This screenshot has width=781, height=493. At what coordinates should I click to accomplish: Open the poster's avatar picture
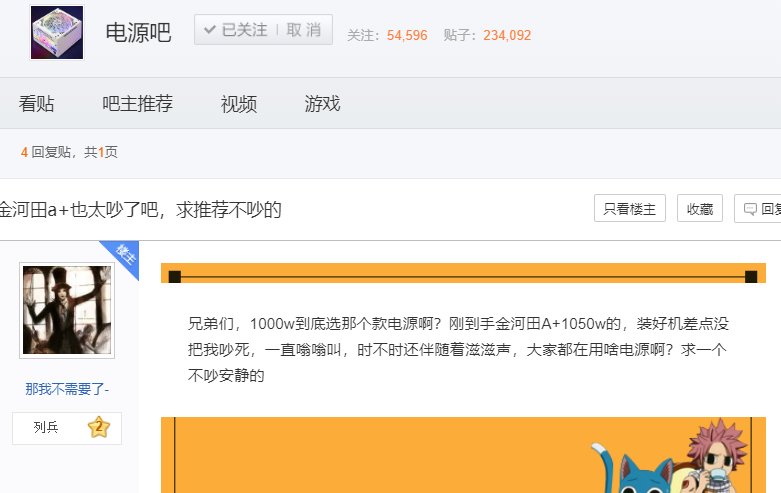(x=67, y=310)
